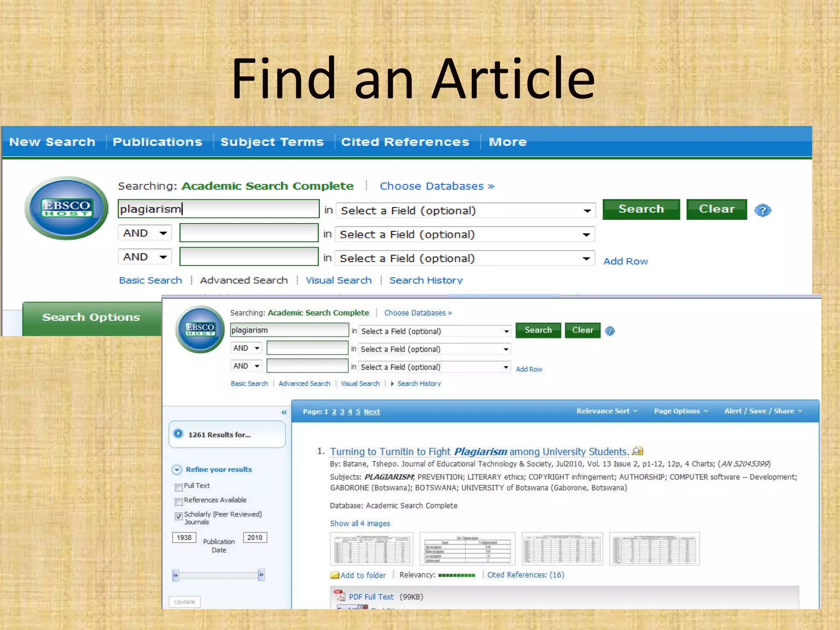Open Publications menu item
840x630 pixels.
(x=157, y=142)
